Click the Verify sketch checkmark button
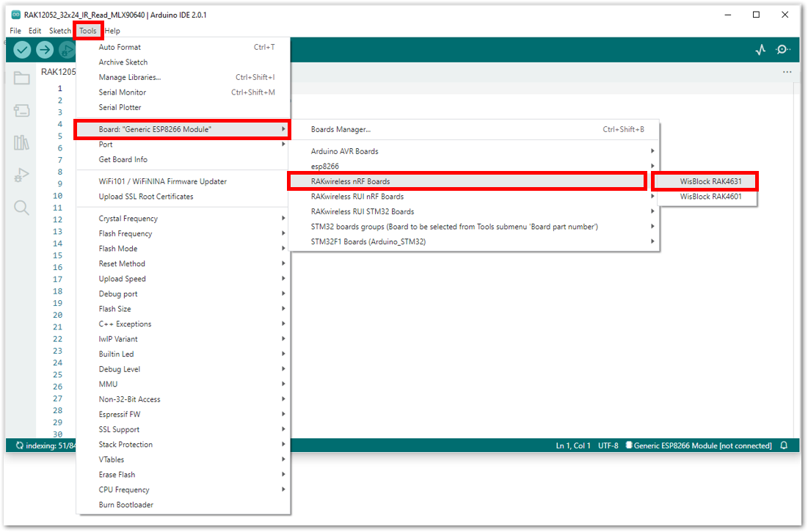Screen dimensions: 808x532 22,50
